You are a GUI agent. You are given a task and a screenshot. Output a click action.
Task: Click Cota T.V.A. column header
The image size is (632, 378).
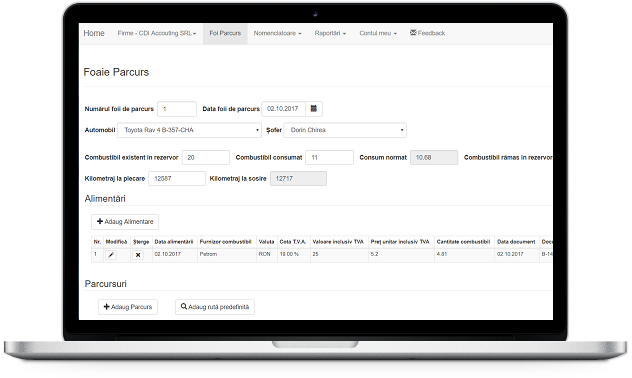click(x=293, y=242)
